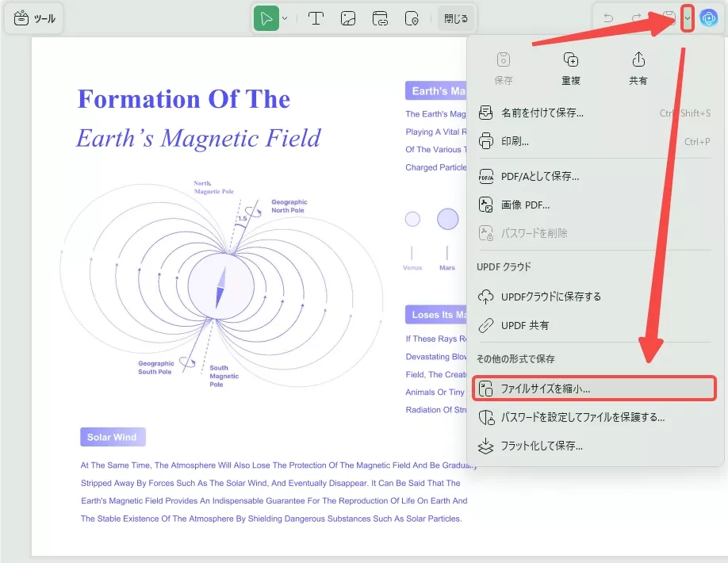Choose ファイルサイズを縮小...
Viewport: 728px width, 563px height.
pyautogui.click(x=595, y=389)
